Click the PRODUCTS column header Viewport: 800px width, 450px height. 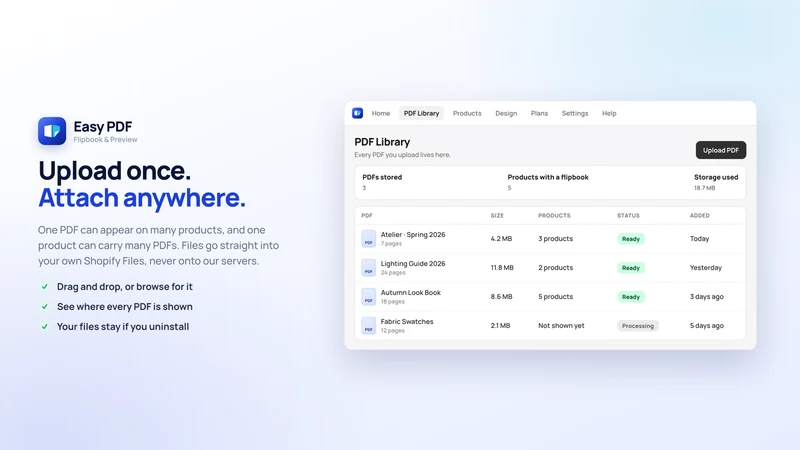(554, 216)
